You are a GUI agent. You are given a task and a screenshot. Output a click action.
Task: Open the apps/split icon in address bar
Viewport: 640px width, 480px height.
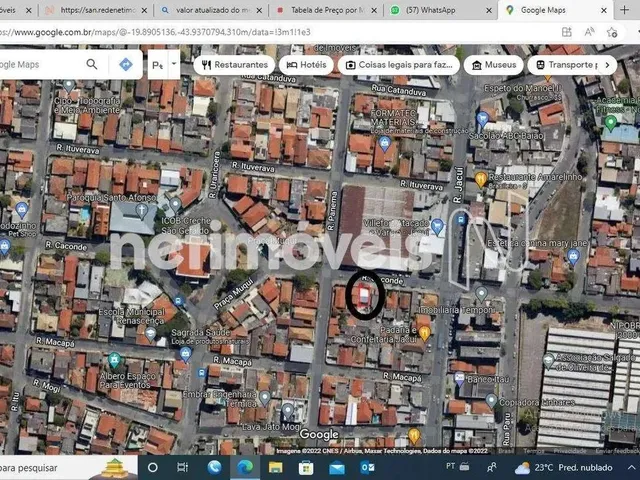pos(566,32)
